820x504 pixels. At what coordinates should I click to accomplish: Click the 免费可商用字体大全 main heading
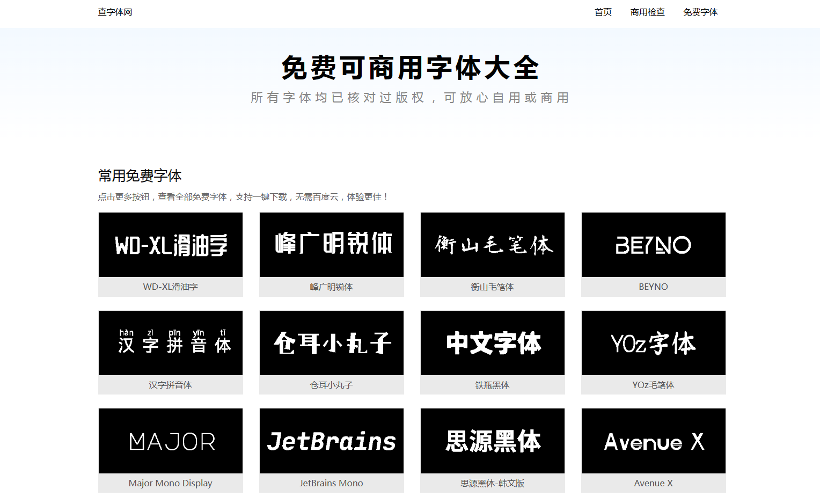click(410, 68)
